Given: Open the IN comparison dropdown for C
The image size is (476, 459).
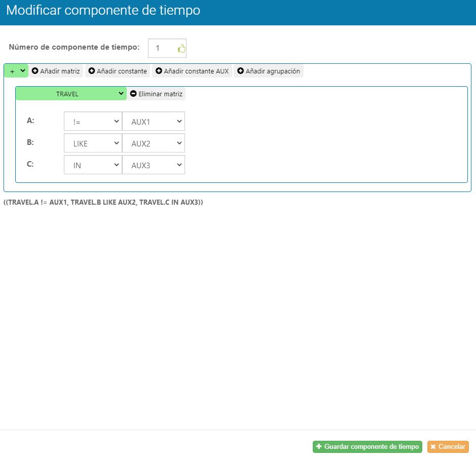Looking at the screenshot, I should tap(93, 165).
